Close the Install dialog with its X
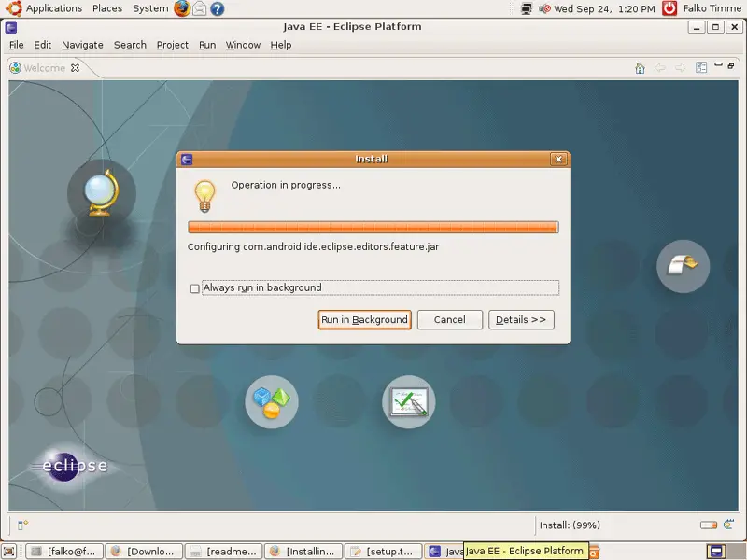This screenshot has height=560, width=747. click(x=558, y=159)
